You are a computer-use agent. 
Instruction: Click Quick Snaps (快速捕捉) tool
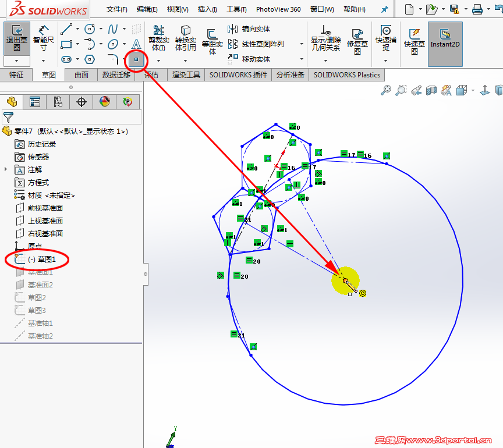click(x=386, y=38)
